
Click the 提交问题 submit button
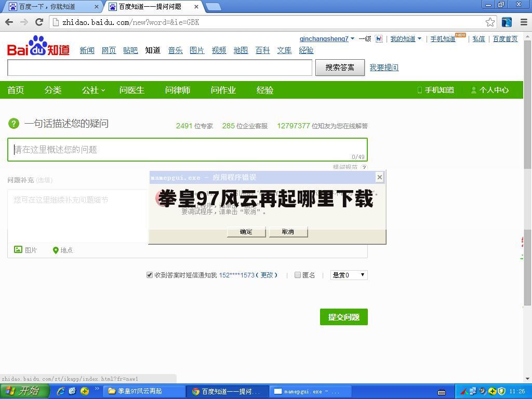(344, 317)
